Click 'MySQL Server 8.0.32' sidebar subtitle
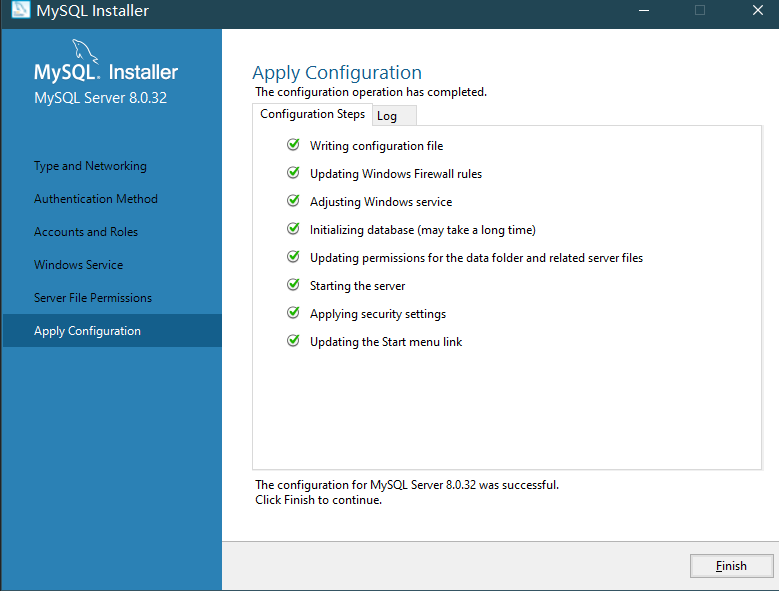Viewport: 779px width, 591px height. point(100,98)
